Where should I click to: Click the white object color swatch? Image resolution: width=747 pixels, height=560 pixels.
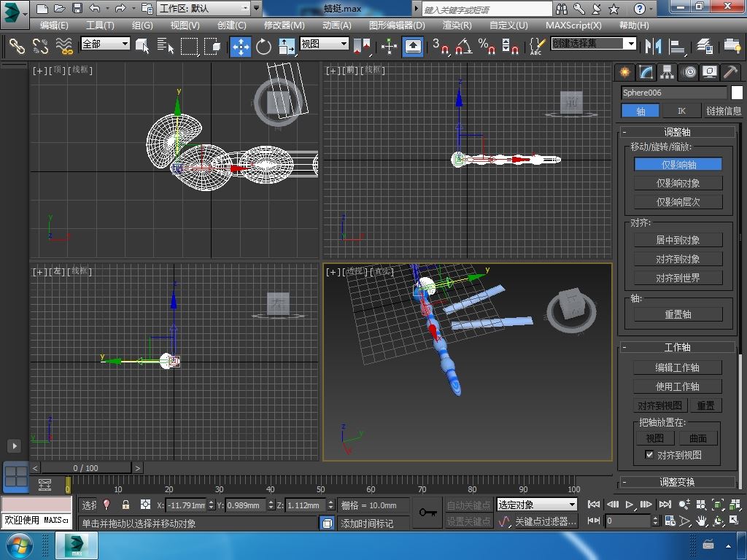(737, 93)
